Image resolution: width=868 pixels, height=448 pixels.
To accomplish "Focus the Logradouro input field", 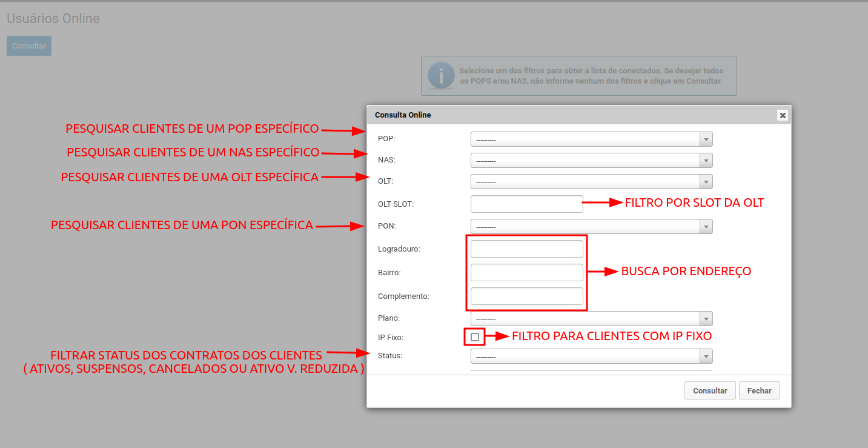I will tap(526, 249).
